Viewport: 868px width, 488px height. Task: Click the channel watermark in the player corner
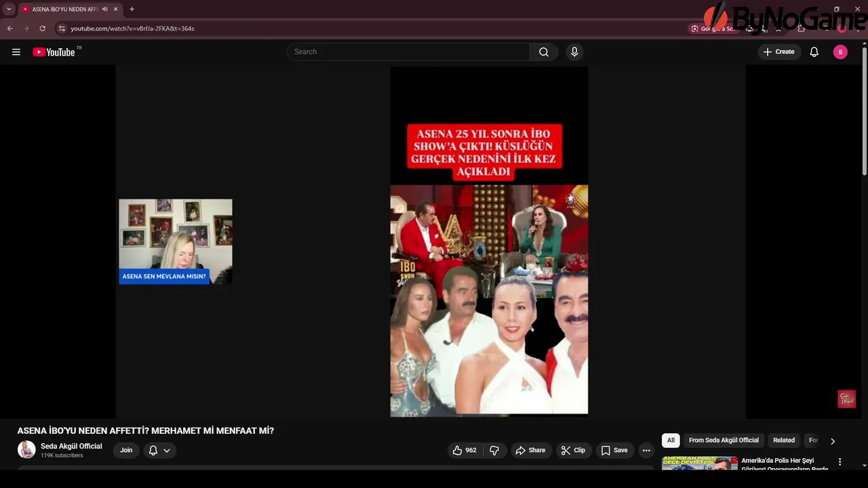click(x=846, y=399)
